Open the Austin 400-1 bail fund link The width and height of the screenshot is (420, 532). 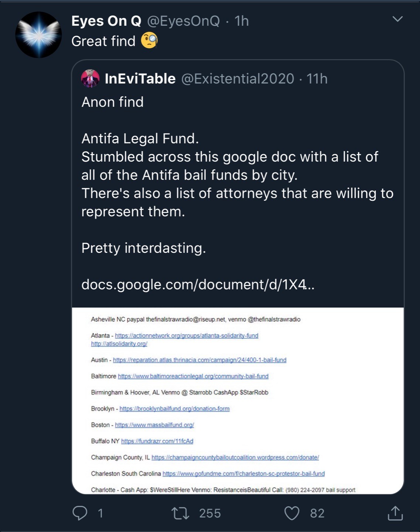[x=199, y=360]
